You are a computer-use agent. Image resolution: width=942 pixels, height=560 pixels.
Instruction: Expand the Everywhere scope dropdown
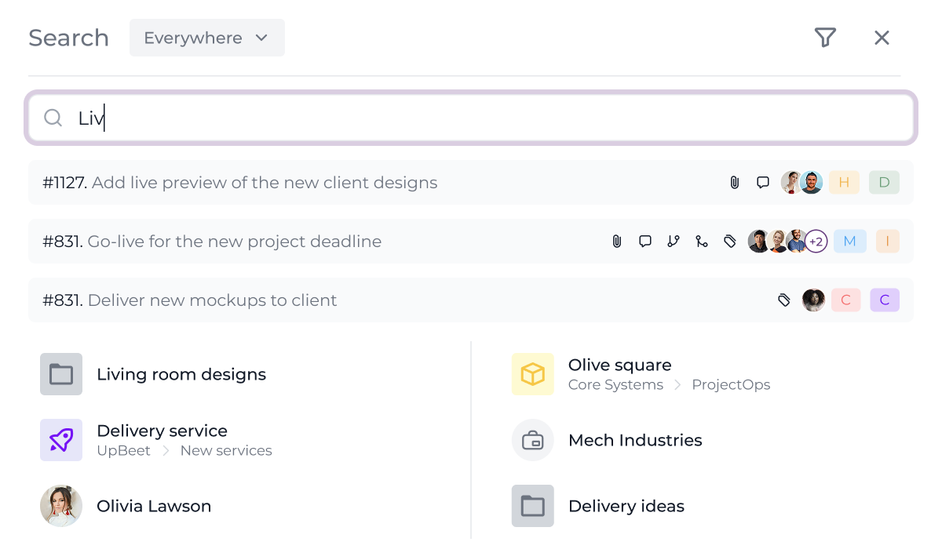tap(206, 38)
